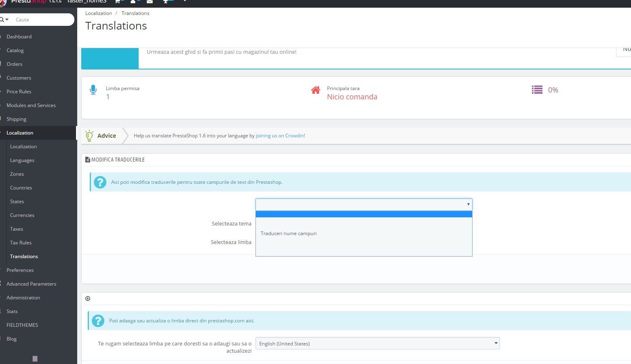The width and height of the screenshot is (631, 364).
Task: Open Modules and Services in the sidebar
Action: (x=31, y=105)
